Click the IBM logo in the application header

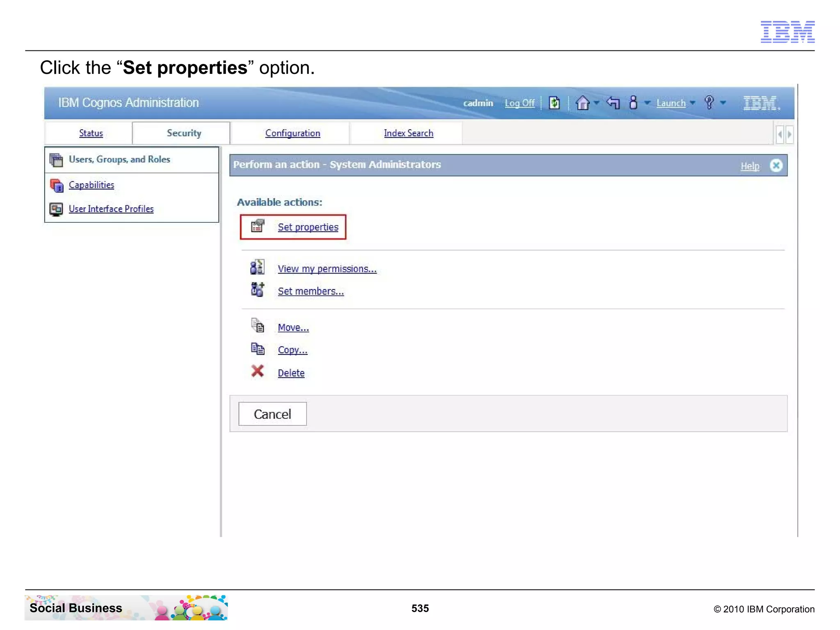761,103
